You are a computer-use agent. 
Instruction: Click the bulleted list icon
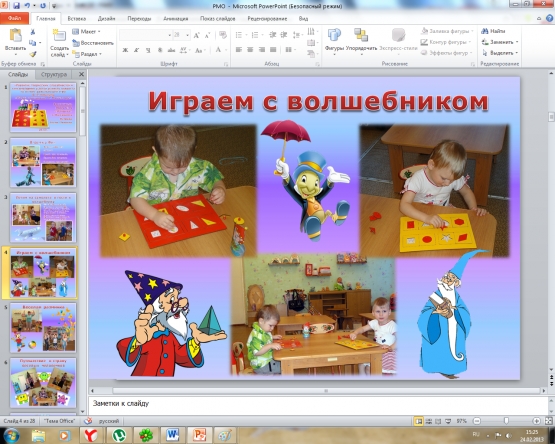(x=240, y=35)
